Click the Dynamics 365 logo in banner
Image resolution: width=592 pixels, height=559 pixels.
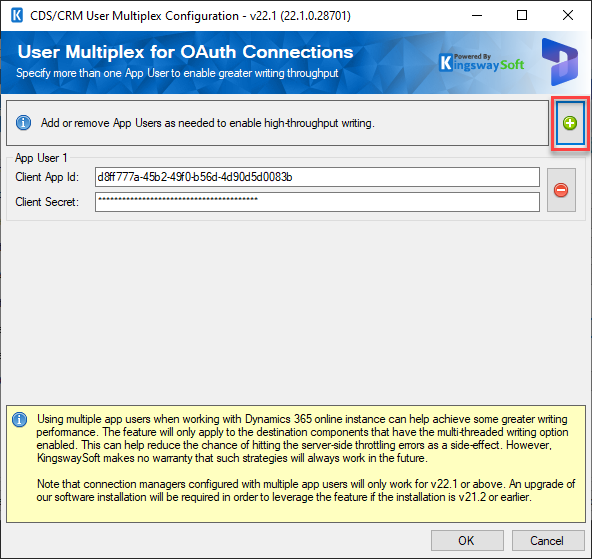point(560,62)
